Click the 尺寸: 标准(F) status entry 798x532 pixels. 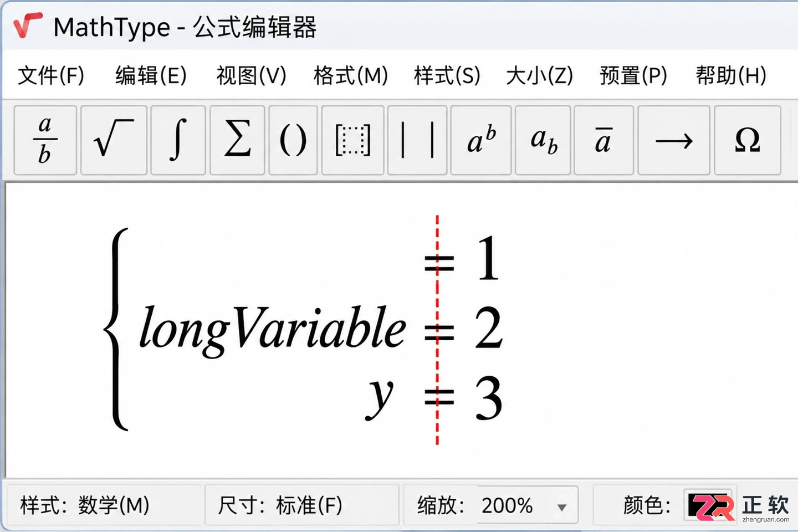(280, 505)
